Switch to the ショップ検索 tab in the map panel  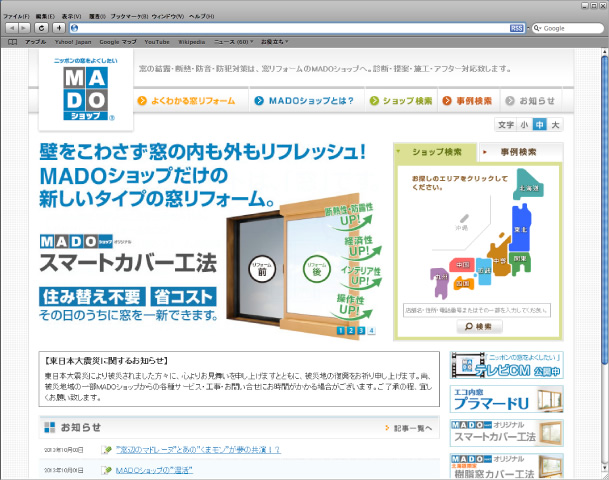point(435,152)
